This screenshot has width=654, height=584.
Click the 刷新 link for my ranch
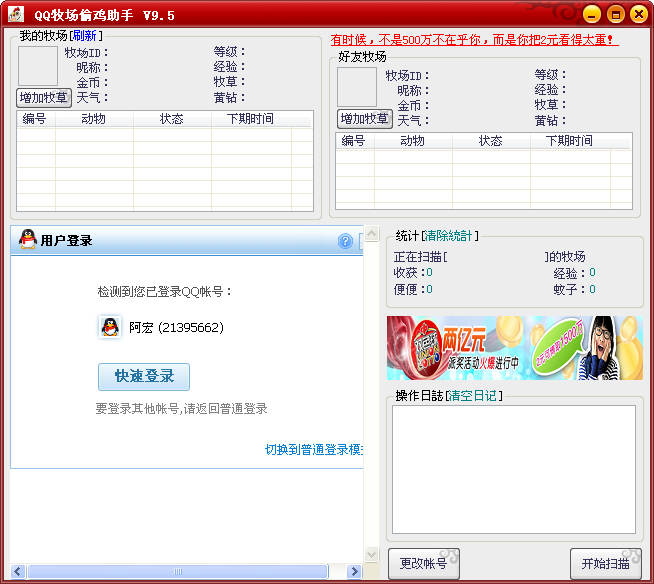[85, 36]
